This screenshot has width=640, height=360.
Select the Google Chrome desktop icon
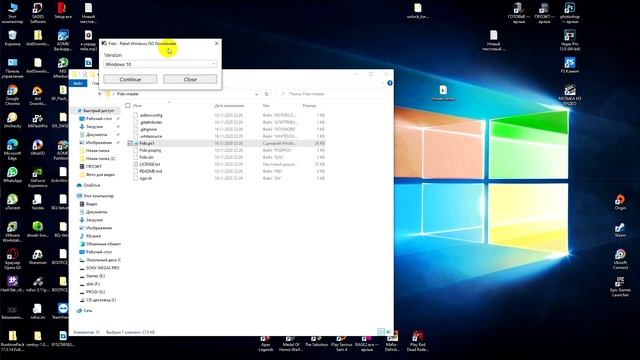(x=12, y=95)
